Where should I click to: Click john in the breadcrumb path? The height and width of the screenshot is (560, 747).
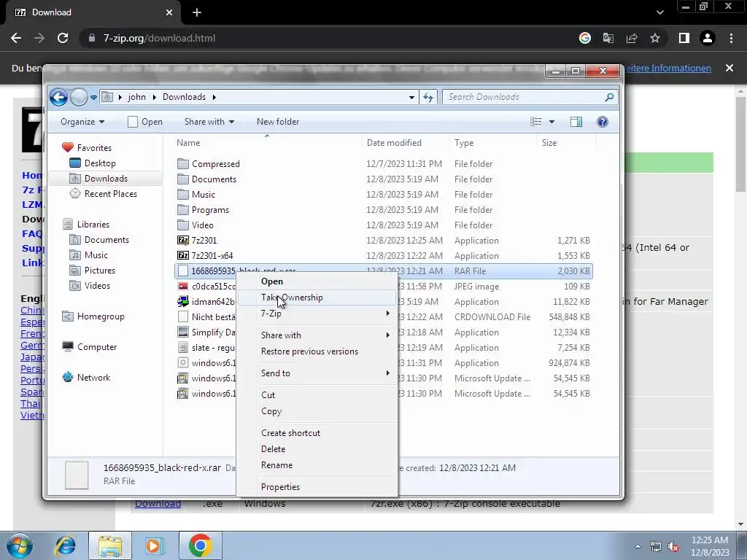pyautogui.click(x=136, y=97)
